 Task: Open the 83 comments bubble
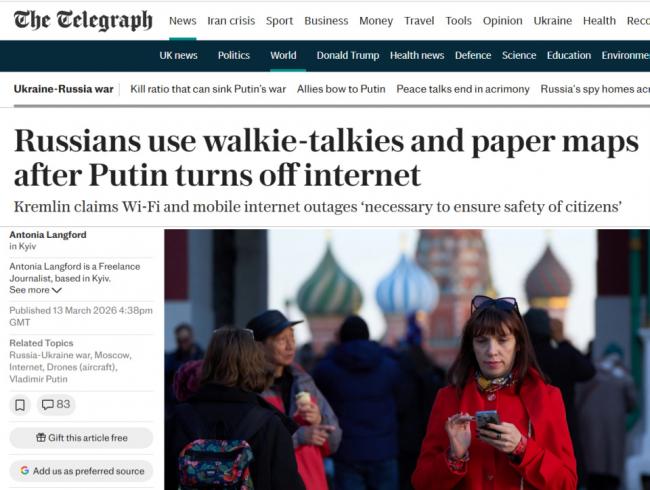tap(56, 404)
